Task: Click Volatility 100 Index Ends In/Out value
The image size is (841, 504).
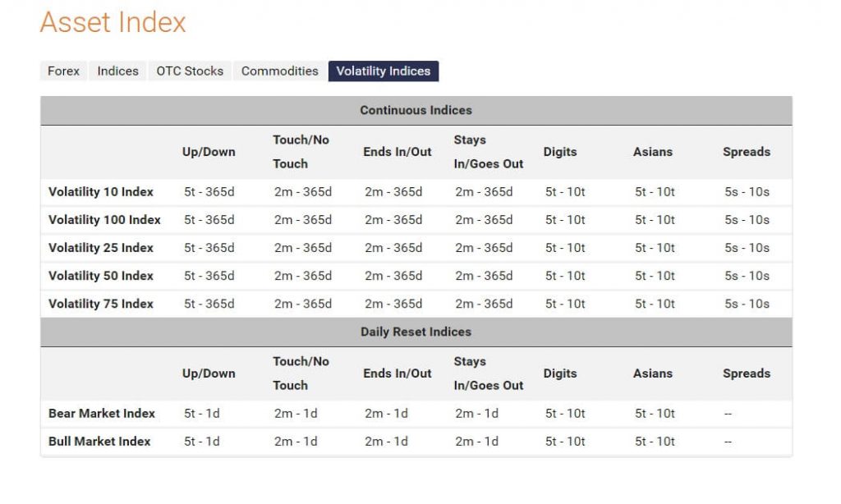Action: coord(393,220)
